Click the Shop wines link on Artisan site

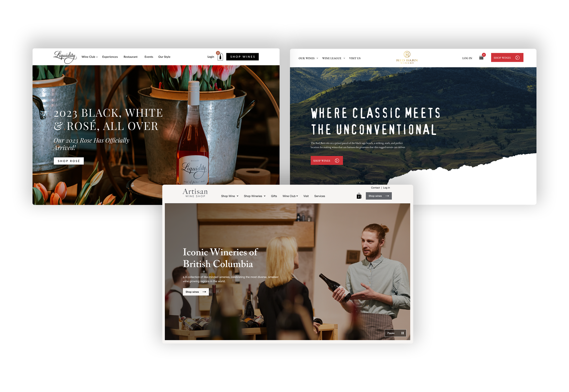[196, 291]
